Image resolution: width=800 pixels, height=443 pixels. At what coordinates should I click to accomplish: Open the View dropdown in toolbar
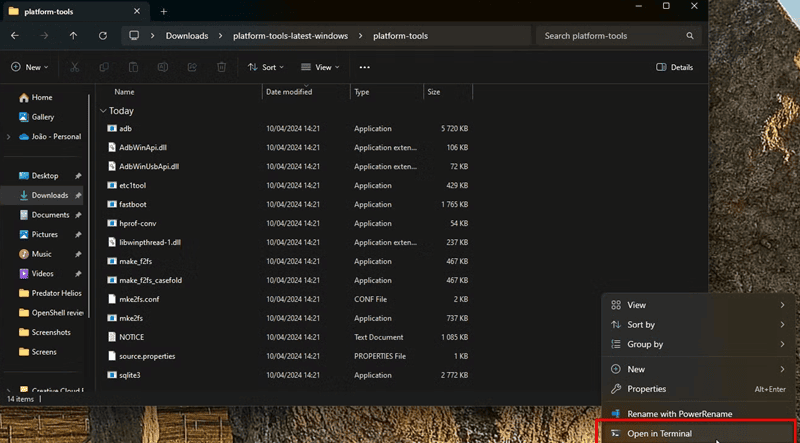(x=319, y=67)
